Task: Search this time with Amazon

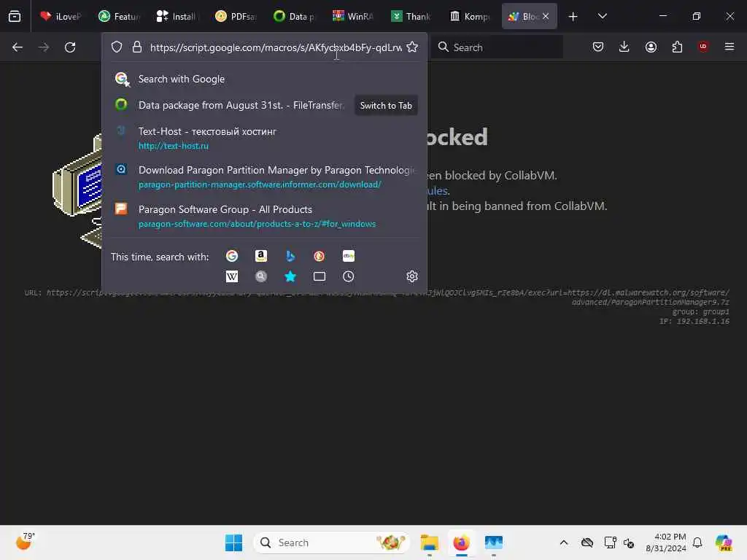Action: [x=261, y=256]
